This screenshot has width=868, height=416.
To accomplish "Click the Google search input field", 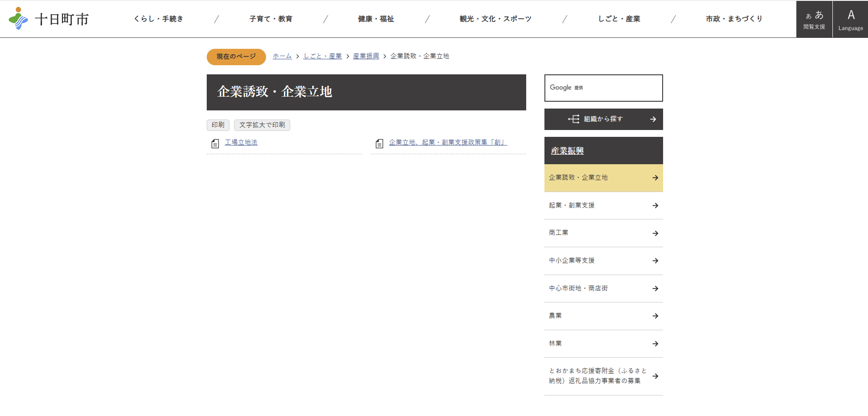I will point(604,88).
